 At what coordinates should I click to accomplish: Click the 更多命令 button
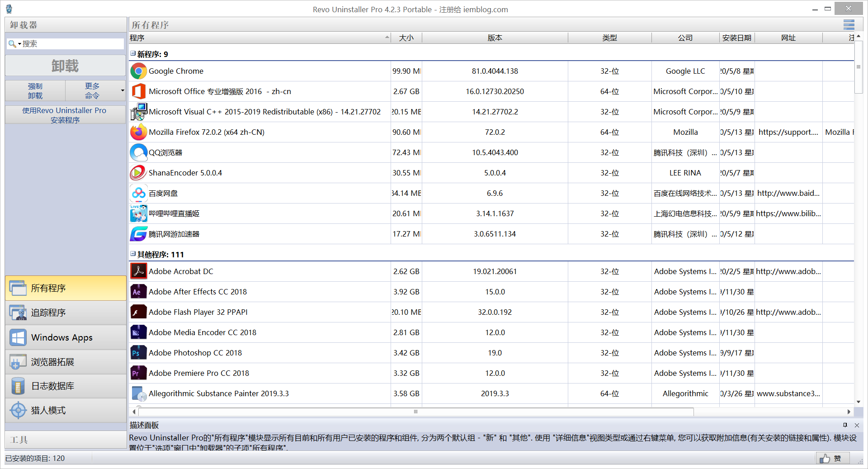(92, 90)
